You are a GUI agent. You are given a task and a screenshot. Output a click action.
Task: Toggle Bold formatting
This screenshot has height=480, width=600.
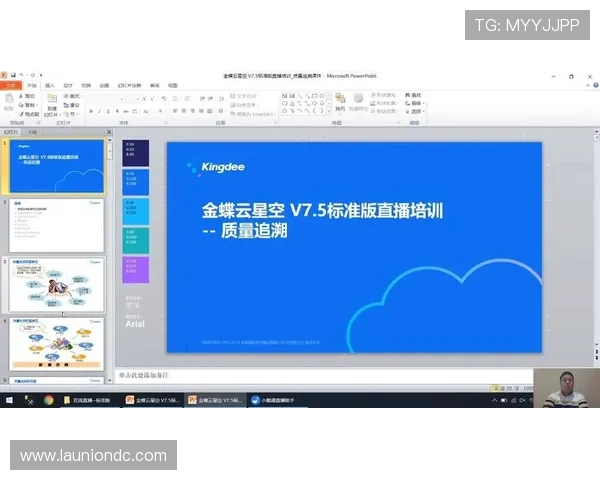pos(91,111)
